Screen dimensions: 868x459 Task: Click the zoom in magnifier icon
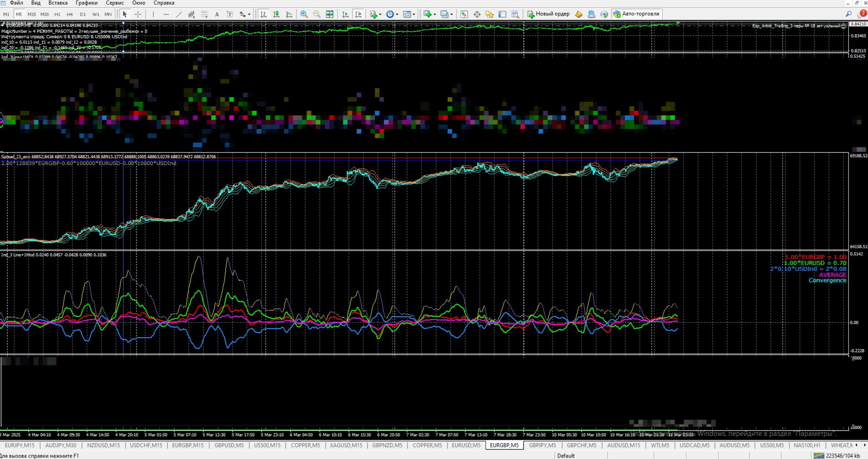coord(304,15)
